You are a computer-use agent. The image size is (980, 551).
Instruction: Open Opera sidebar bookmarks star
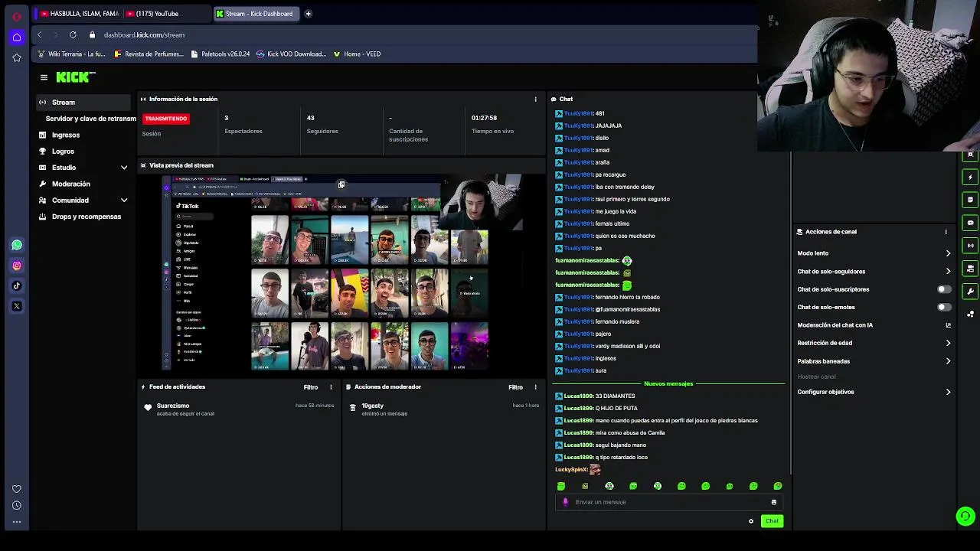pos(17,57)
